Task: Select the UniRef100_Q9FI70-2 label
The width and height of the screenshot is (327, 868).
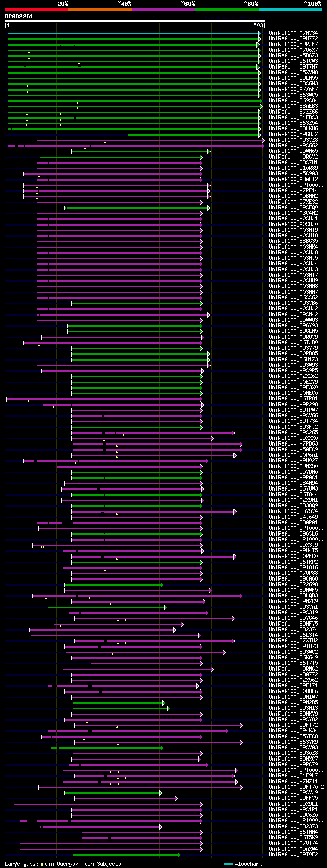Action: tap(296, 787)
